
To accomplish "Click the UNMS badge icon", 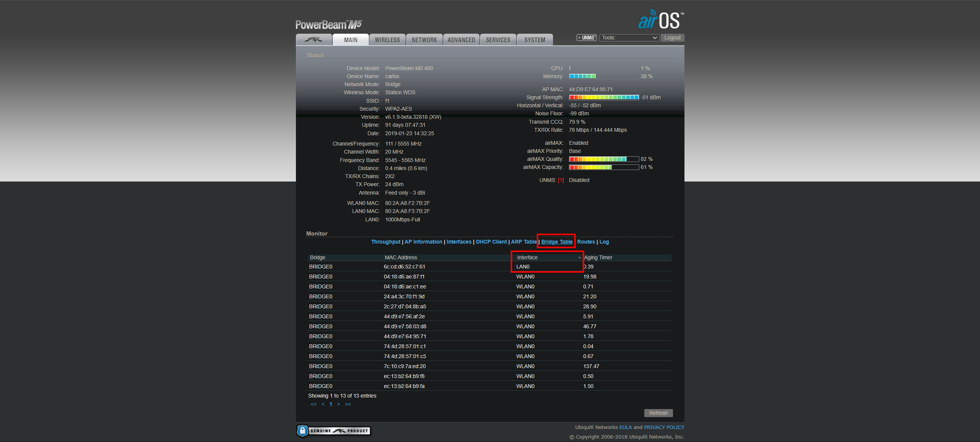I will [586, 38].
